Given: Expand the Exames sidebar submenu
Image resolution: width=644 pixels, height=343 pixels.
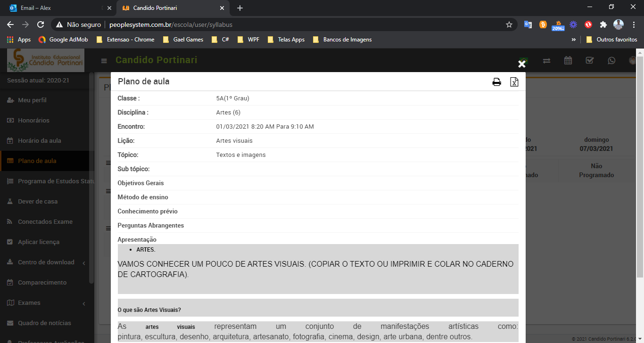Looking at the screenshot, I should point(84,303).
